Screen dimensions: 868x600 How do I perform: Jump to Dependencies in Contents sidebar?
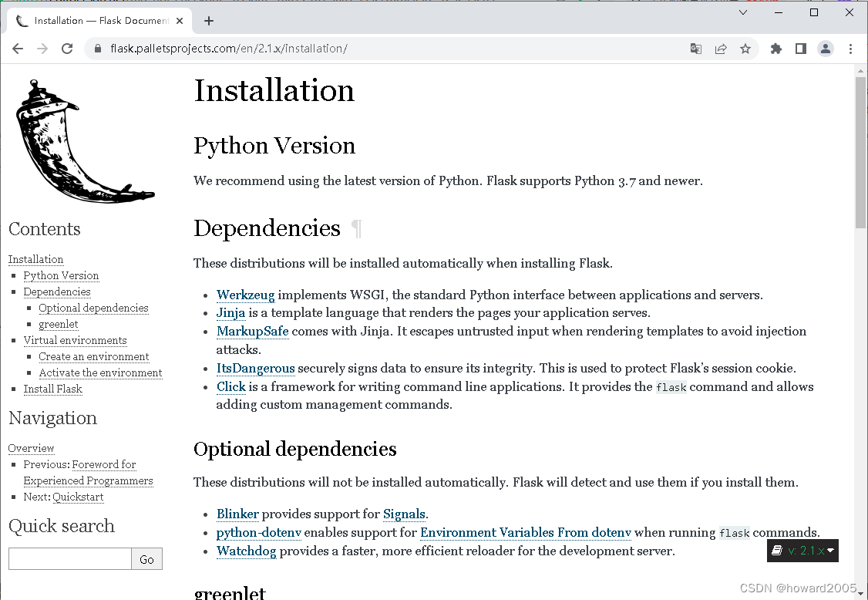coord(57,292)
